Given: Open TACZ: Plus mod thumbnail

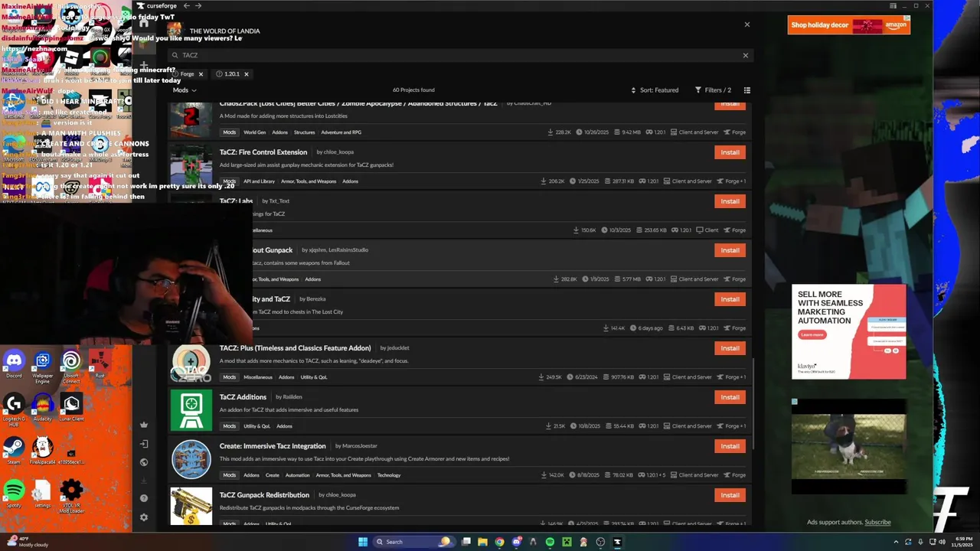Looking at the screenshot, I should [191, 364].
